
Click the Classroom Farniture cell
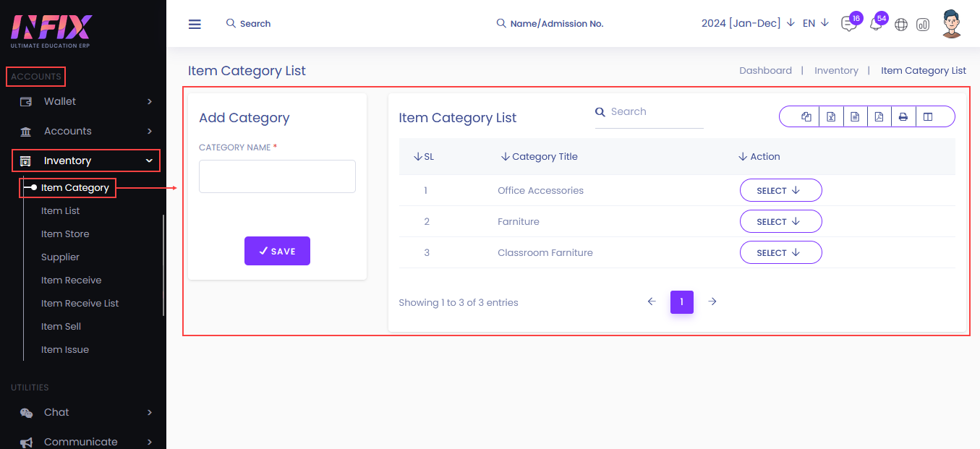click(545, 253)
